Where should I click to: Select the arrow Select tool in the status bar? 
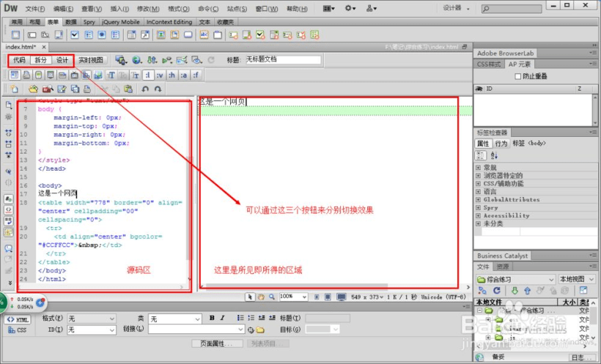click(x=250, y=297)
